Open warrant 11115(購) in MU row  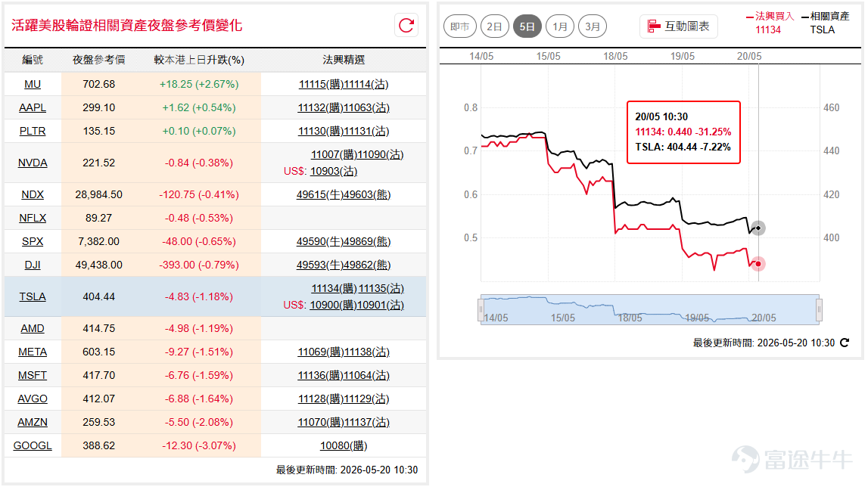pyautogui.click(x=321, y=84)
